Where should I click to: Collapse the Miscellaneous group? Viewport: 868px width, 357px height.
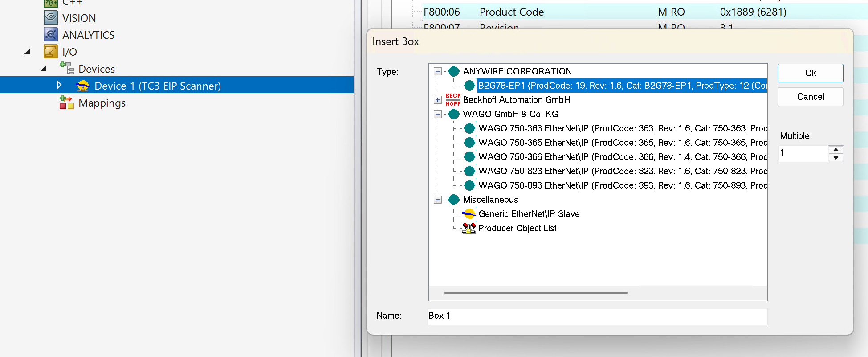pos(438,200)
